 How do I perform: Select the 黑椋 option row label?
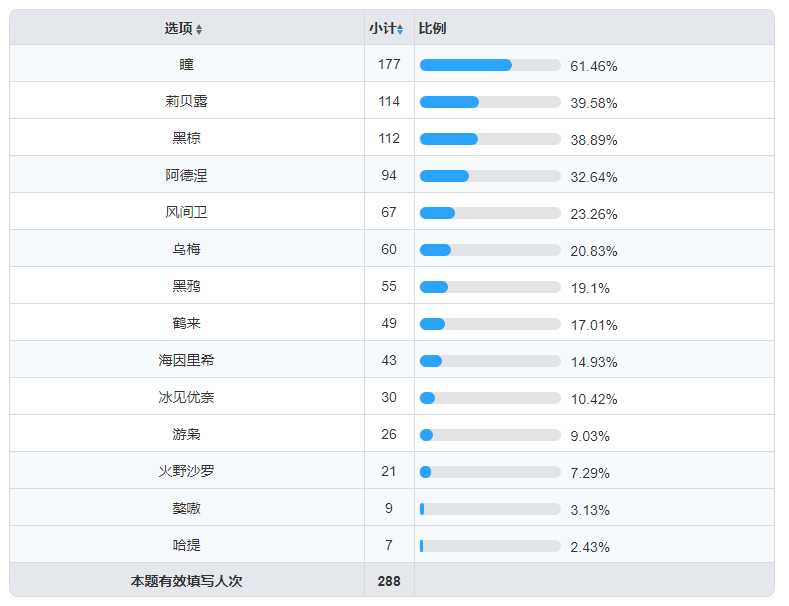186,138
